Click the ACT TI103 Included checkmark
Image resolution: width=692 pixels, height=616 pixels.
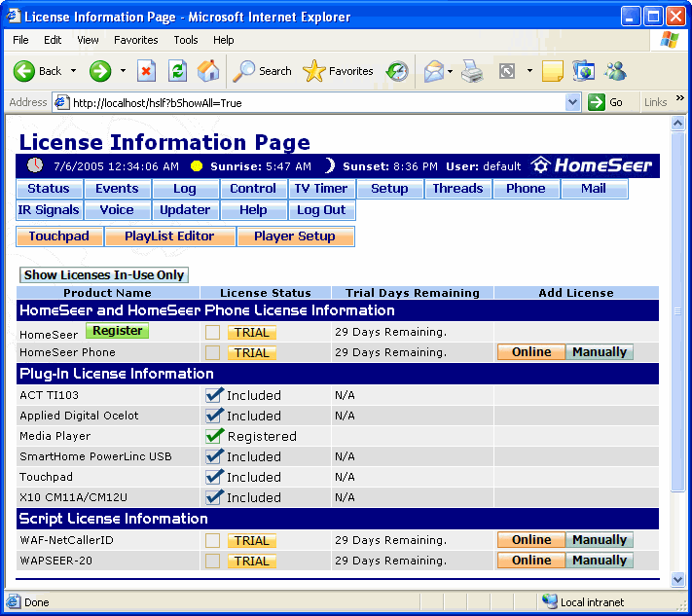(x=214, y=394)
